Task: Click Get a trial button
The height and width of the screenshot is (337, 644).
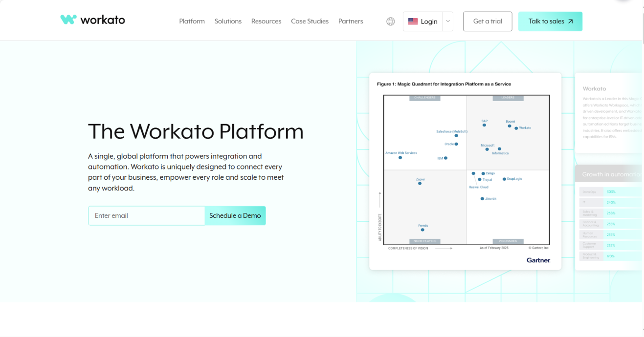Action: tap(488, 21)
